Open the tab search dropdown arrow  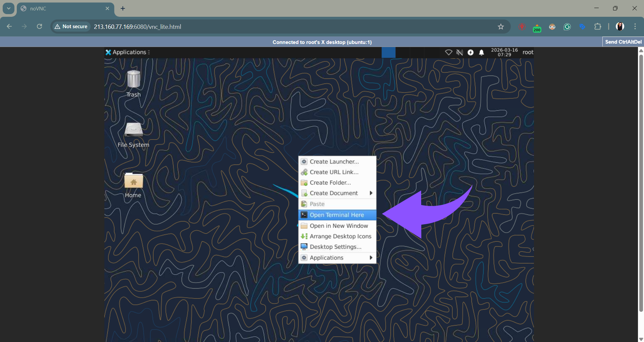tap(9, 8)
